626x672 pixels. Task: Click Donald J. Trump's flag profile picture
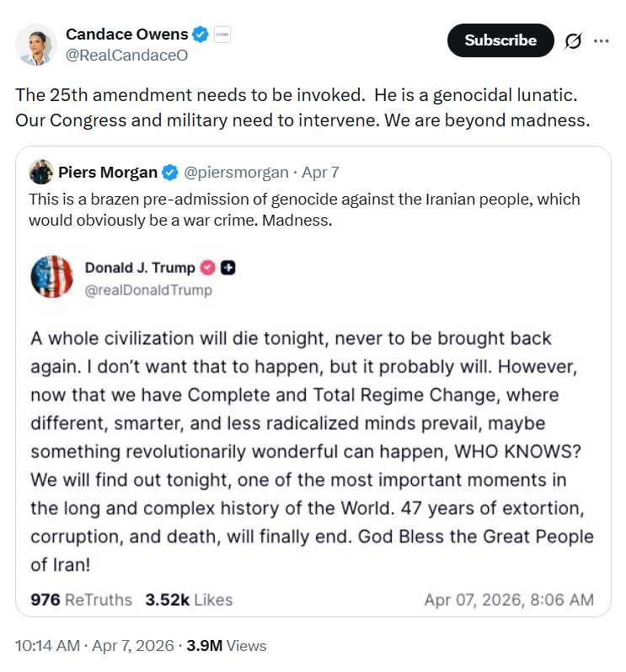[52, 277]
